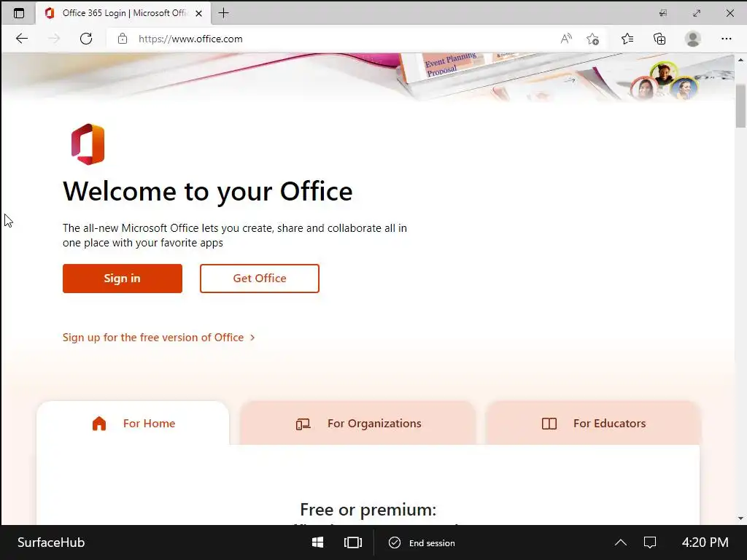Viewport: 747px width, 560px height.
Task: Open Collections in Edge
Action: 659,39
